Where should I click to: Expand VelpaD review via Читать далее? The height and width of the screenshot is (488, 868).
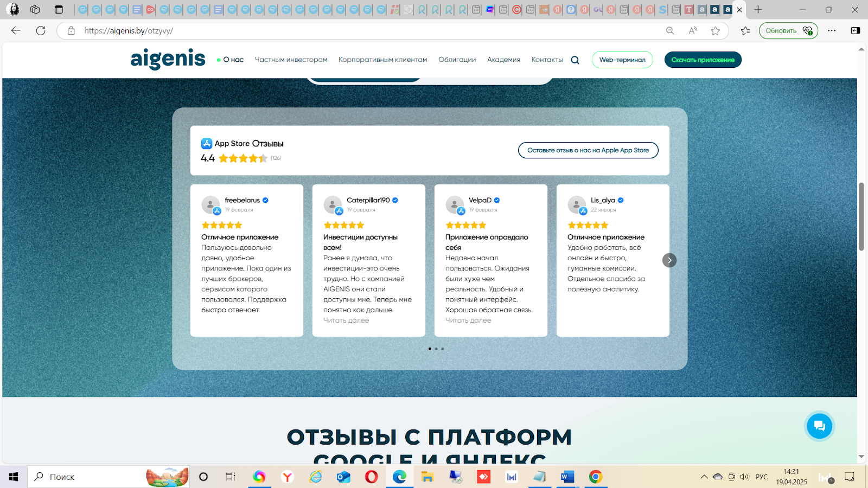pyautogui.click(x=468, y=320)
